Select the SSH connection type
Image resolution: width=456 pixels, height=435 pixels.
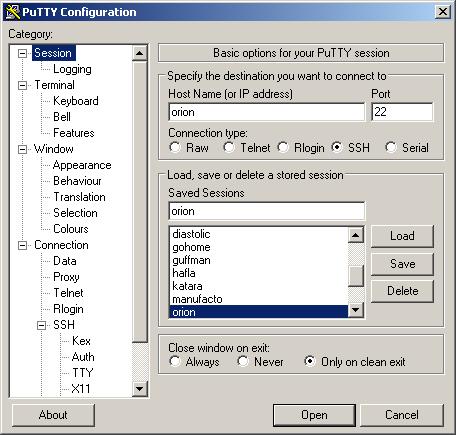(337, 147)
